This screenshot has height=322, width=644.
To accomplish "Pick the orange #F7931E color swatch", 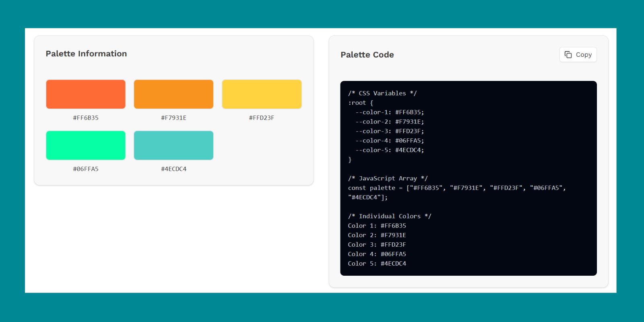I will 173,94.
